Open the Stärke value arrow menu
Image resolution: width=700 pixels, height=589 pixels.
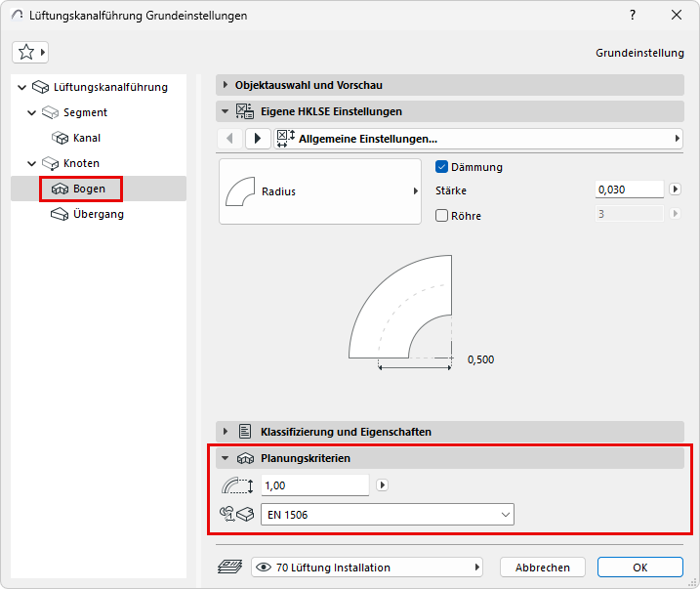click(675, 189)
